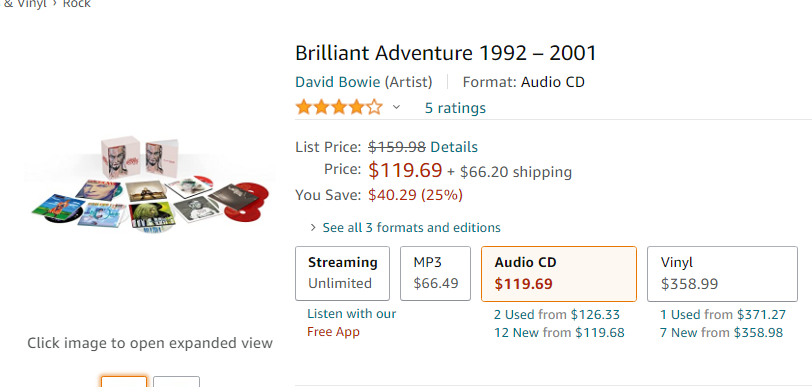812x387 pixels.
Task: Open 12 New from $119.68 offers
Action: pos(559,333)
